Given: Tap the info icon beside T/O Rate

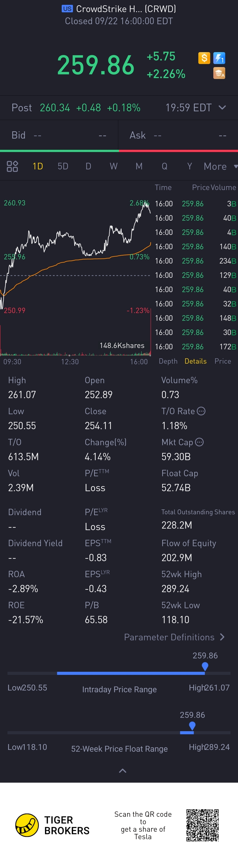Looking at the screenshot, I should pos(201,411).
